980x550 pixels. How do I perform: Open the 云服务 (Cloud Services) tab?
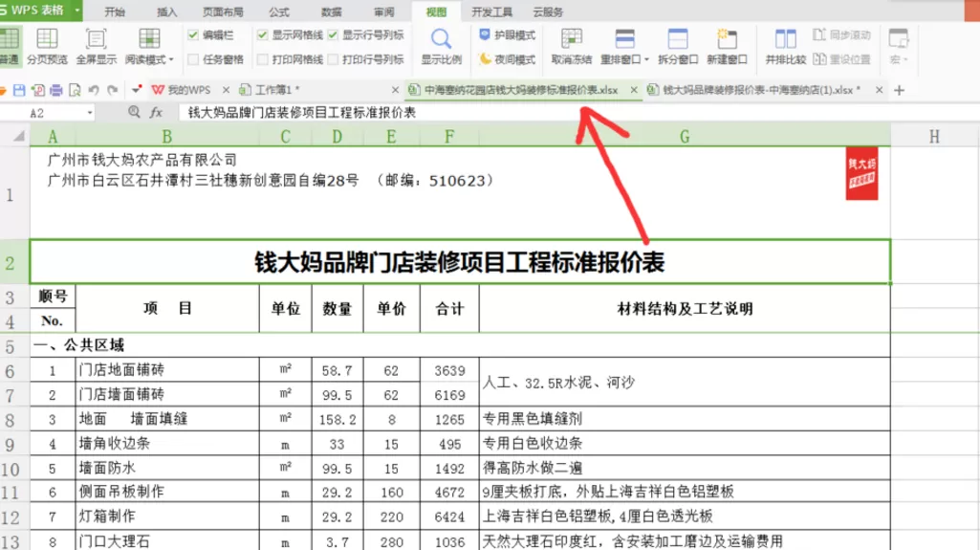click(548, 11)
